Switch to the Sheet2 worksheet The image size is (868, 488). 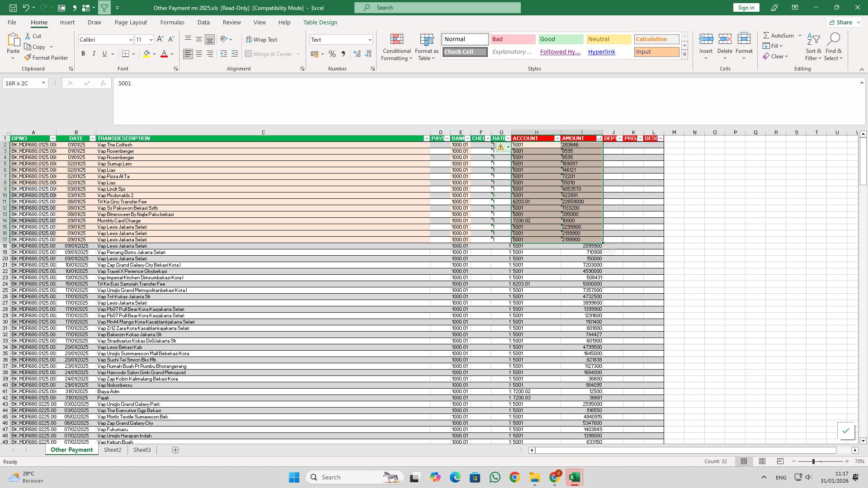113,450
